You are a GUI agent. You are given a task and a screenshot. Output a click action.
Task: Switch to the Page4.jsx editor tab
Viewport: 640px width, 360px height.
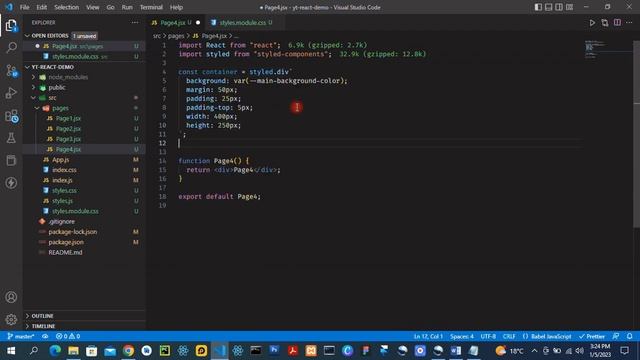pyautogui.click(x=175, y=23)
